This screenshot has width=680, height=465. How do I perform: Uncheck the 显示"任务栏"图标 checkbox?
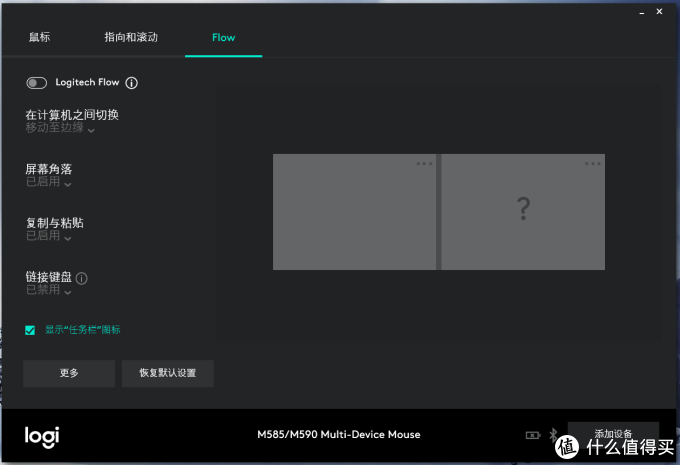click(x=30, y=330)
